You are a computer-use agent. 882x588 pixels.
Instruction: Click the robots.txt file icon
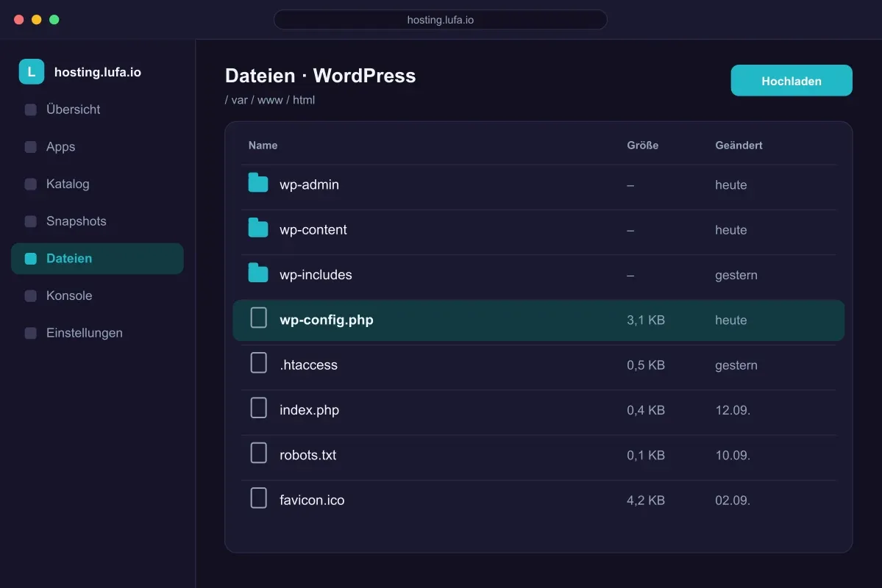click(x=259, y=453)
